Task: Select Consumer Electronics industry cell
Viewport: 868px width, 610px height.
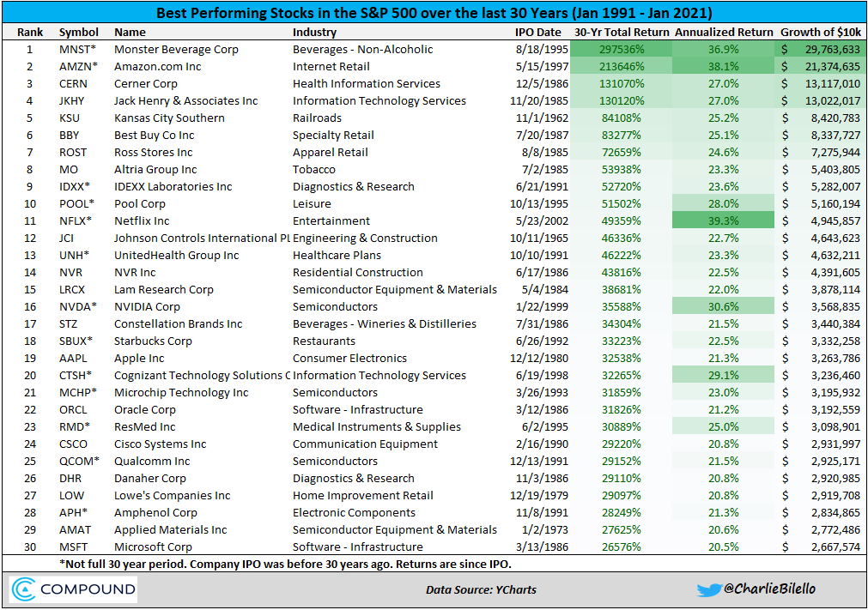Action: (349, 358)
